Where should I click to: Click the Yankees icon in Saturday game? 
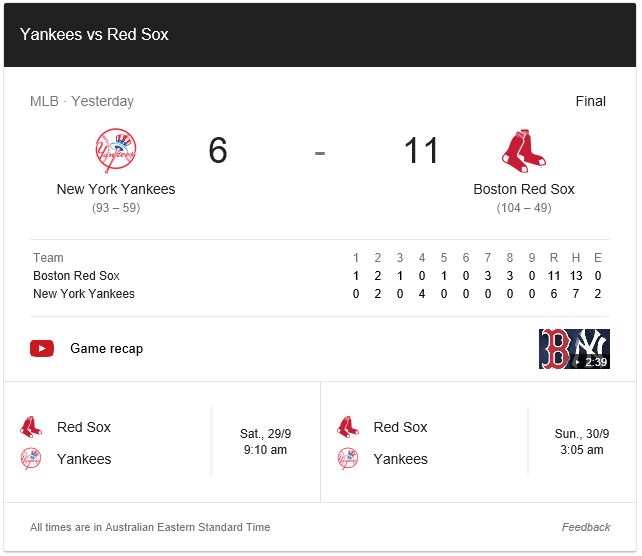pos(31,459)
